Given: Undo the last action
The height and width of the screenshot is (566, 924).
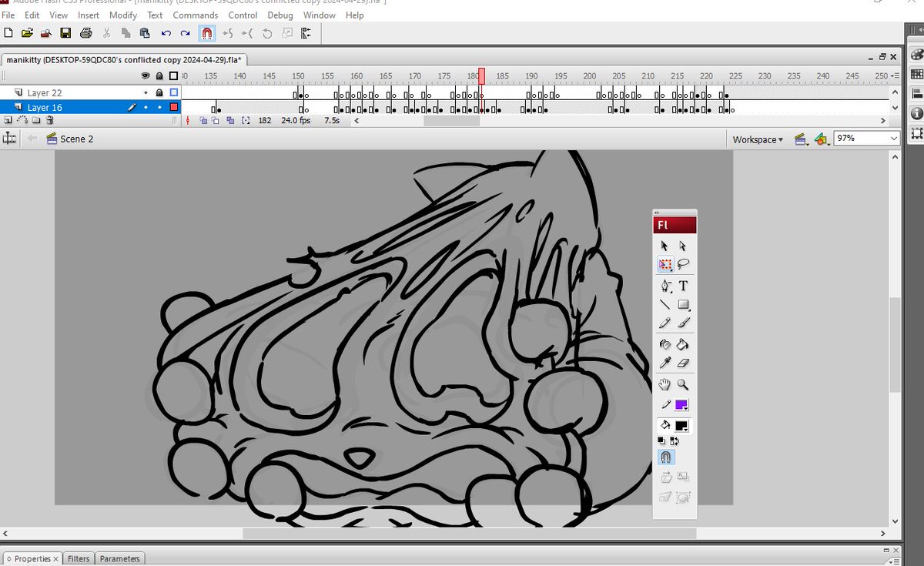Looking at the screenshot, I should tap(166, 33).
